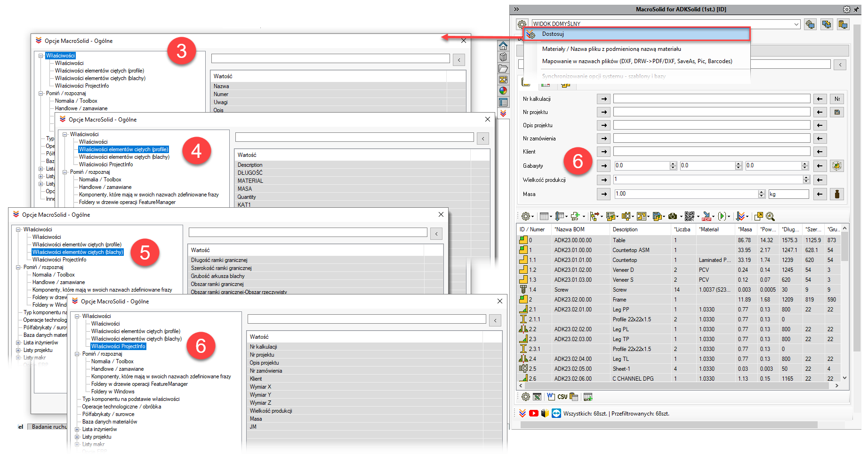Screen dimensions: 868x457
Task: Click the Masa value stepper arrows
Action: tap(762, 194)
